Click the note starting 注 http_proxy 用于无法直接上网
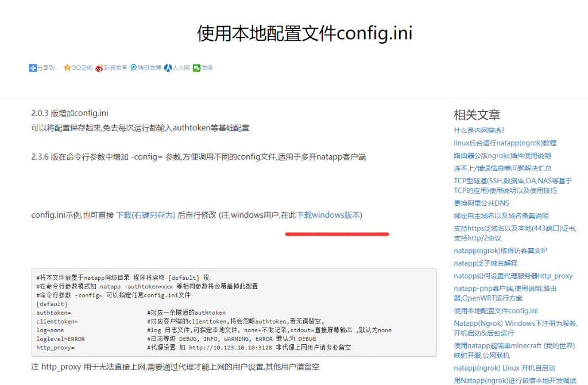 [176, 367]
